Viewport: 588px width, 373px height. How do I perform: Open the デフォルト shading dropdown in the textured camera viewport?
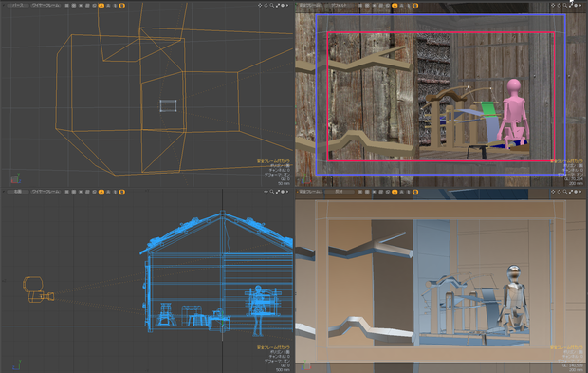pos(340,6)
